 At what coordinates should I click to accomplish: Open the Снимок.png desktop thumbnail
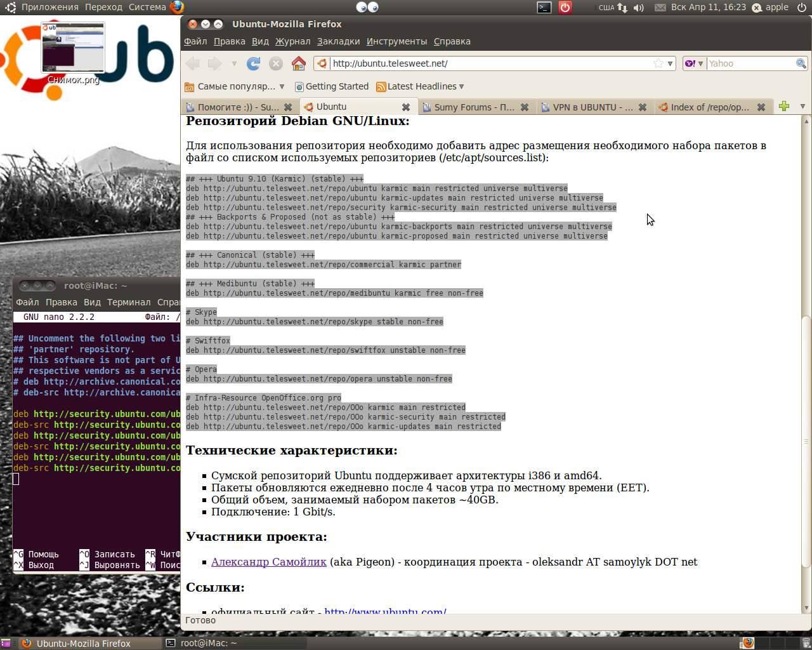[73, 48]
